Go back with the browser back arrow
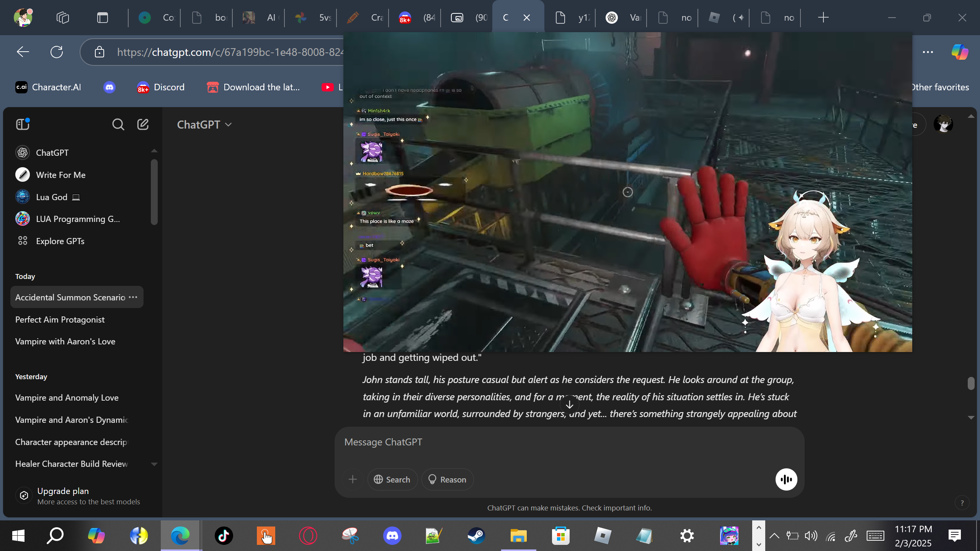 23,52
